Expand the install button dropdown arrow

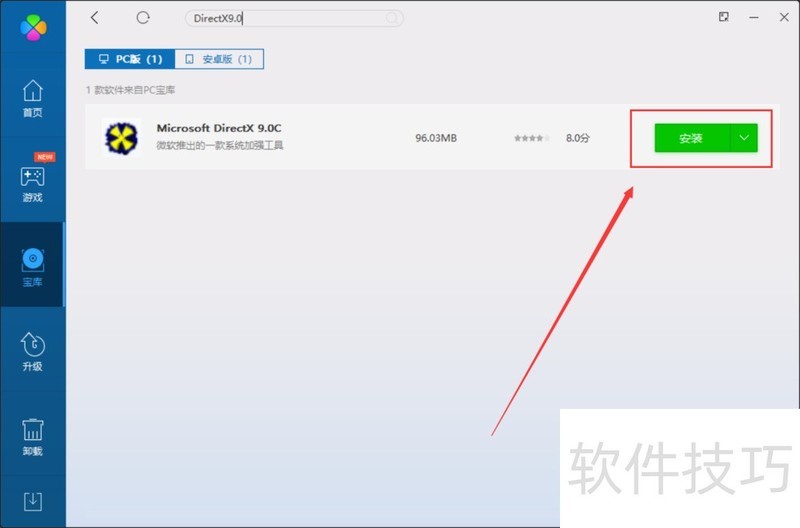pos(744,138)
